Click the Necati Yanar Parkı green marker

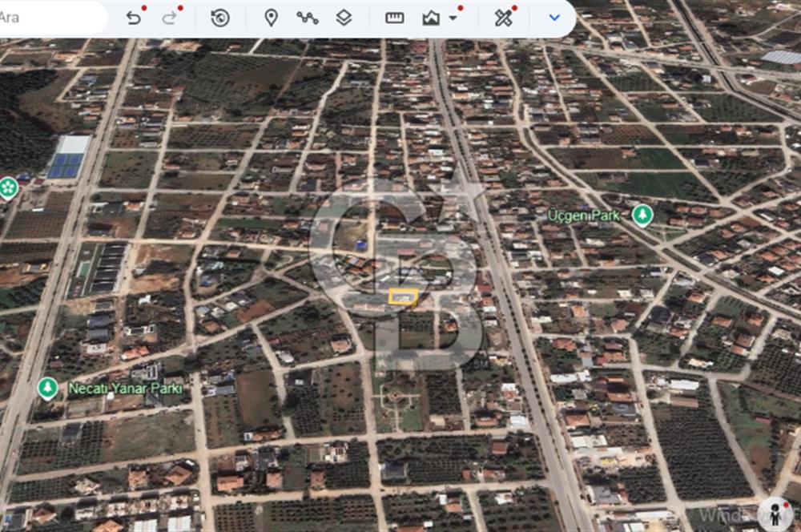click(x=47, y=389)
